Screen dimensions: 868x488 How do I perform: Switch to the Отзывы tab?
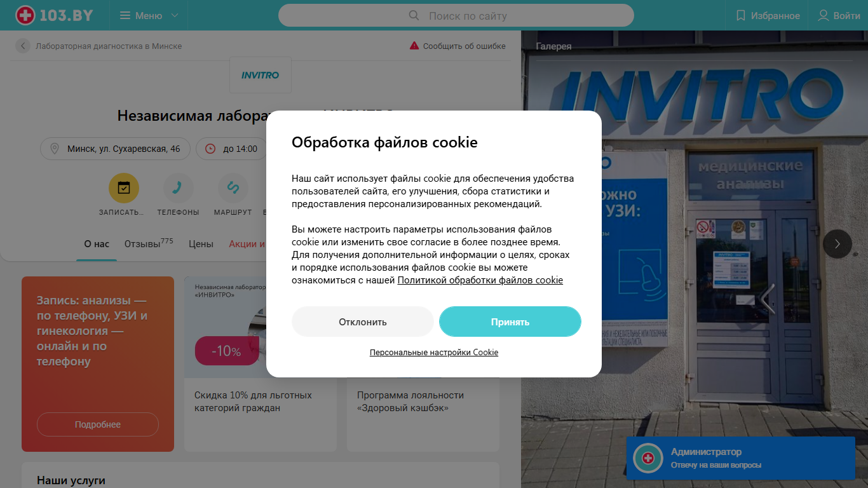pyautogui.click(x=149, y=243)
